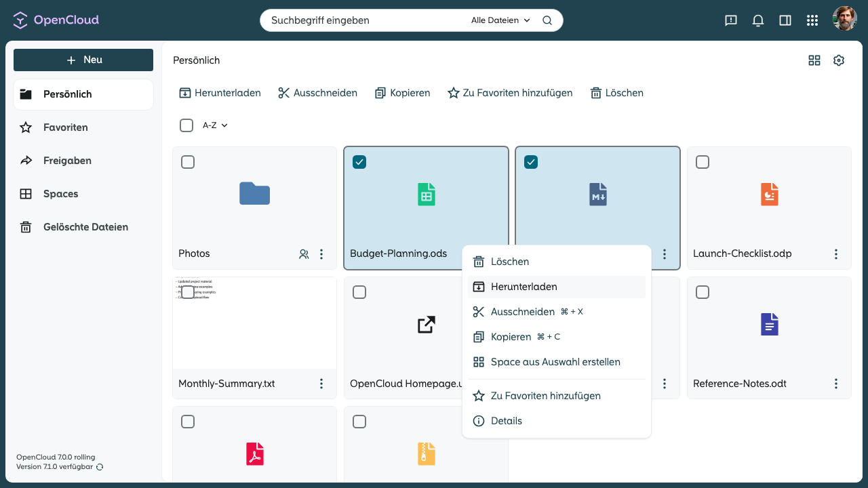Click the Version 7.1.0 verfügbar notice
868x488 pixels.
point(55,467)
